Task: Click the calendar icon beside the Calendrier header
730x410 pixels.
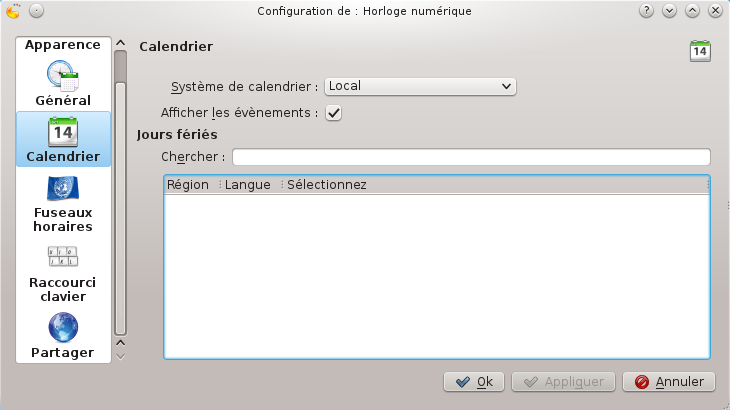Action: click(700, 51)
